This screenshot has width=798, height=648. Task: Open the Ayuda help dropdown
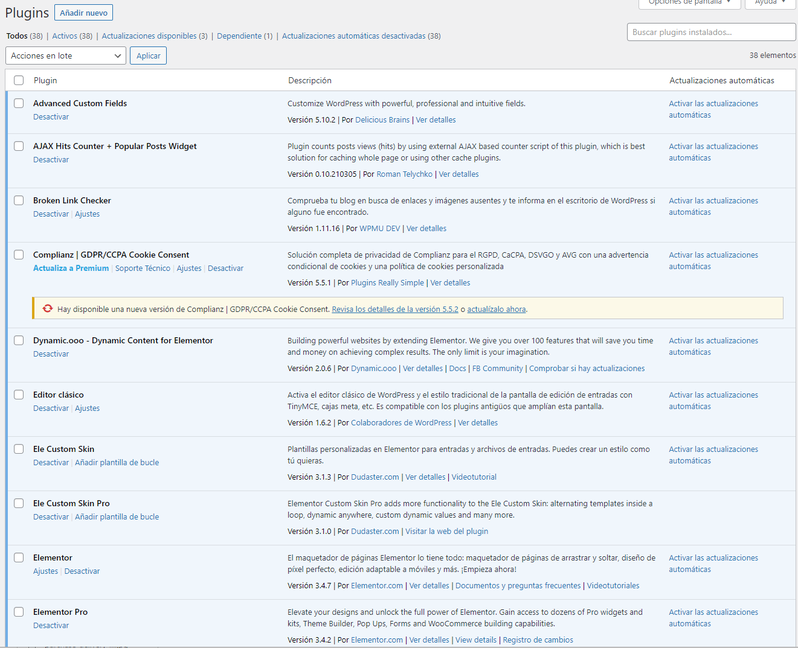(x=770, y=3)
